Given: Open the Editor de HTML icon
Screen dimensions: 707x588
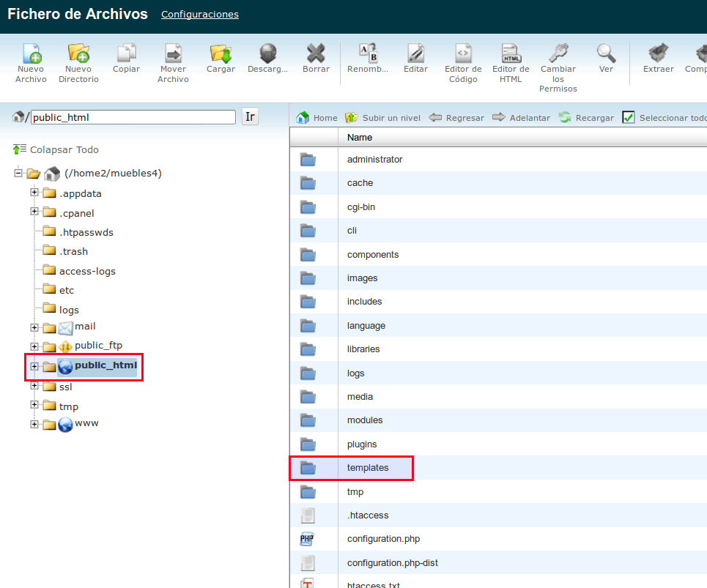Looking at the screenshot, I should (x=511, y=53).
